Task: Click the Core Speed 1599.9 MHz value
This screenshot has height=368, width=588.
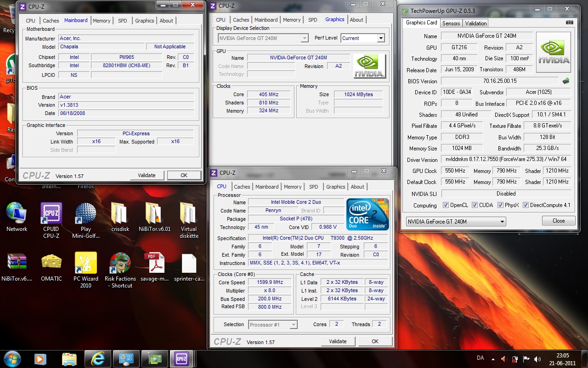Action: tap(270, 282)
